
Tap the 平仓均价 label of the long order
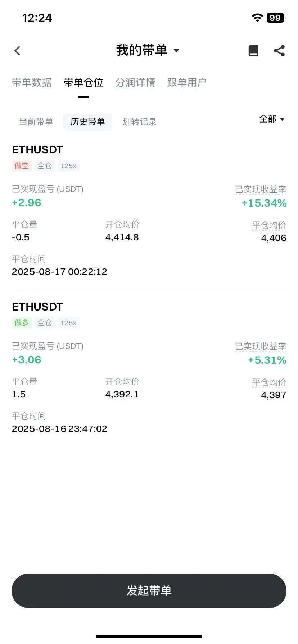pyautogui.click(x=269, y=382)
